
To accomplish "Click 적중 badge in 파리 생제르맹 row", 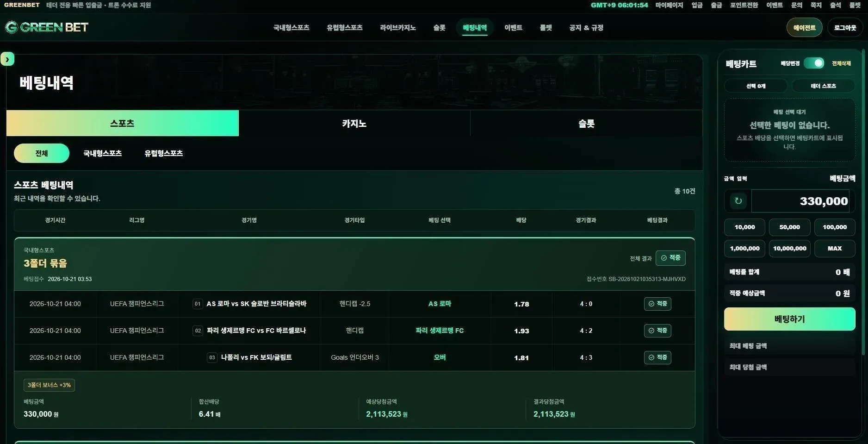I will (x=657, y=331).
